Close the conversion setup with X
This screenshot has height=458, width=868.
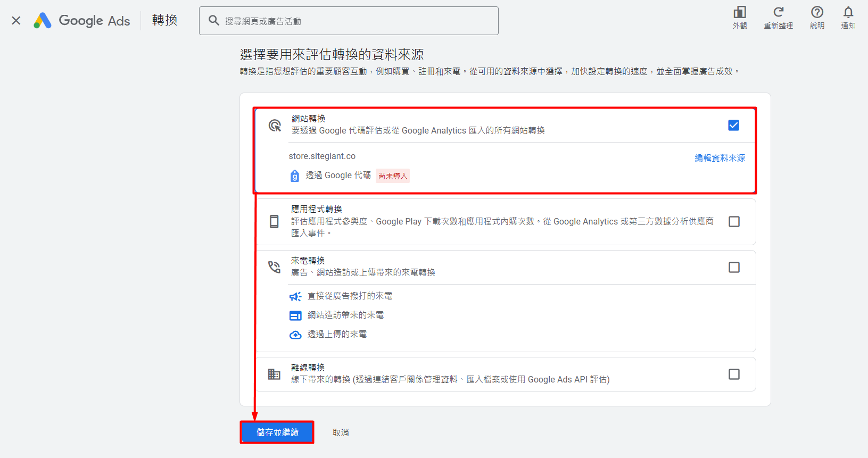click(x=16, y=21)
